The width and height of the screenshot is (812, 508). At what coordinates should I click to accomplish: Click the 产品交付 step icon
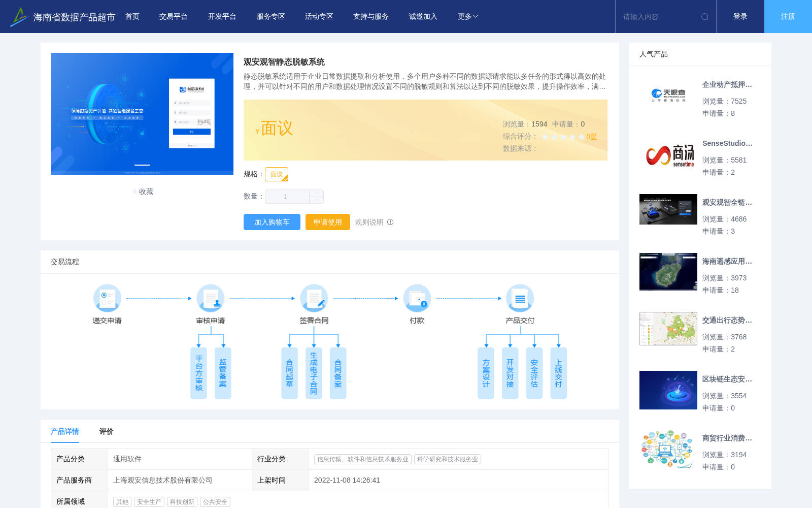[x=520, y=298]
